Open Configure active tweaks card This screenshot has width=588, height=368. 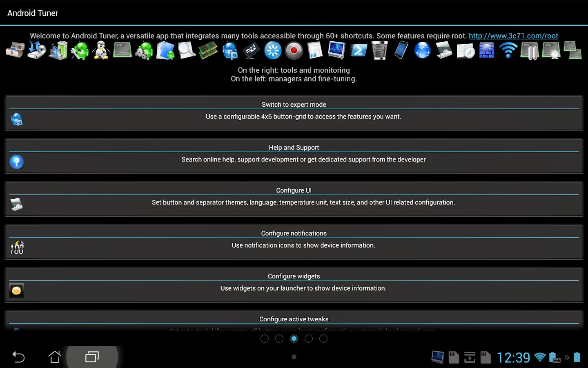294,321
